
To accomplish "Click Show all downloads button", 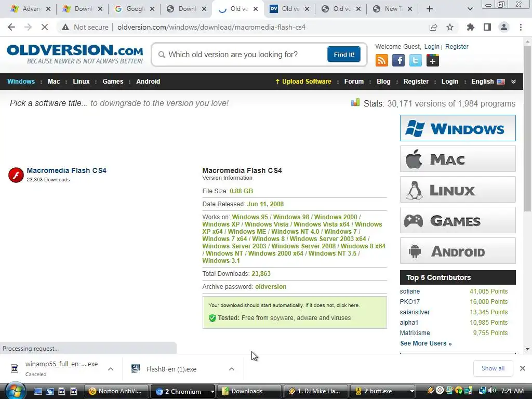I will click(x=493, y=368).
